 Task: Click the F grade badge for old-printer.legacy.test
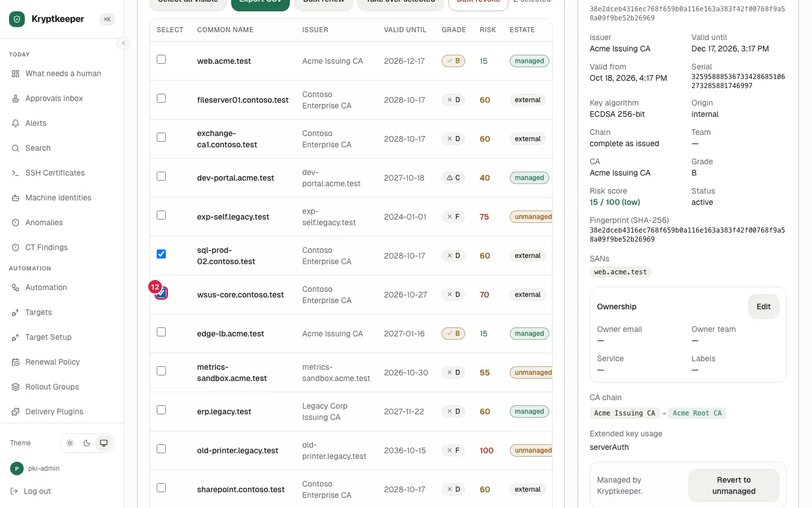point(453,450)
